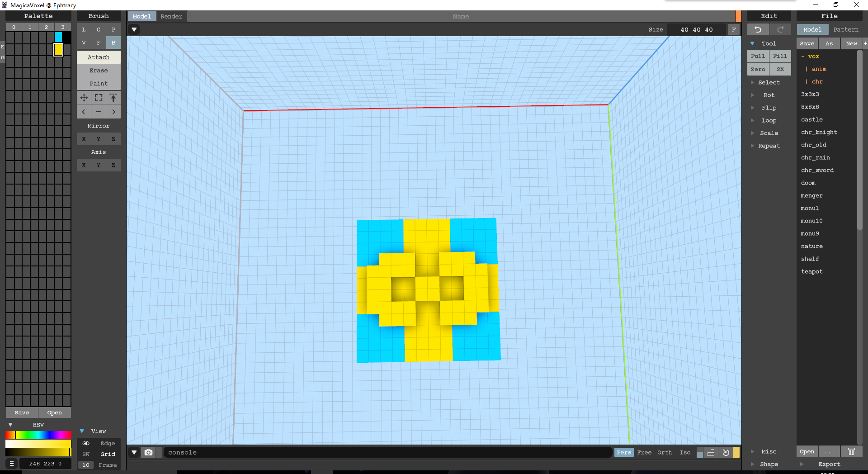Click the left chevron brush button
The image size is (868, 474).
[x=84, y=112]
